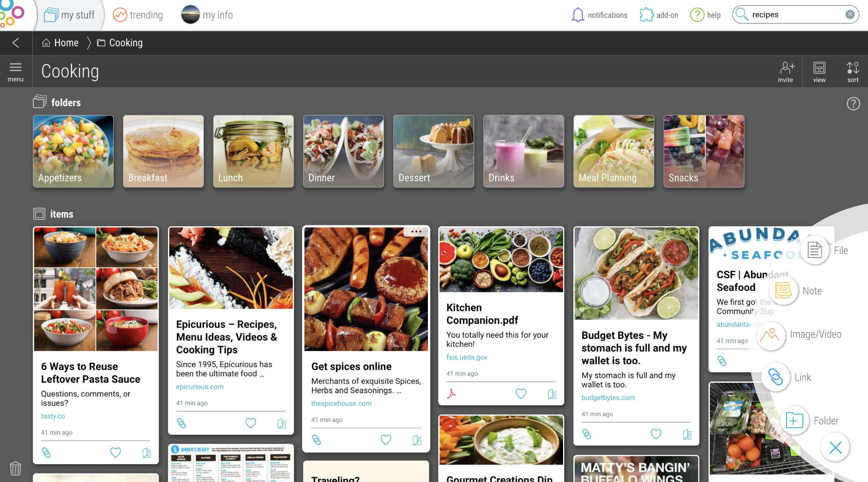Open the link icon on the Leftover Pasta Sauce card

tap(46, 453)
